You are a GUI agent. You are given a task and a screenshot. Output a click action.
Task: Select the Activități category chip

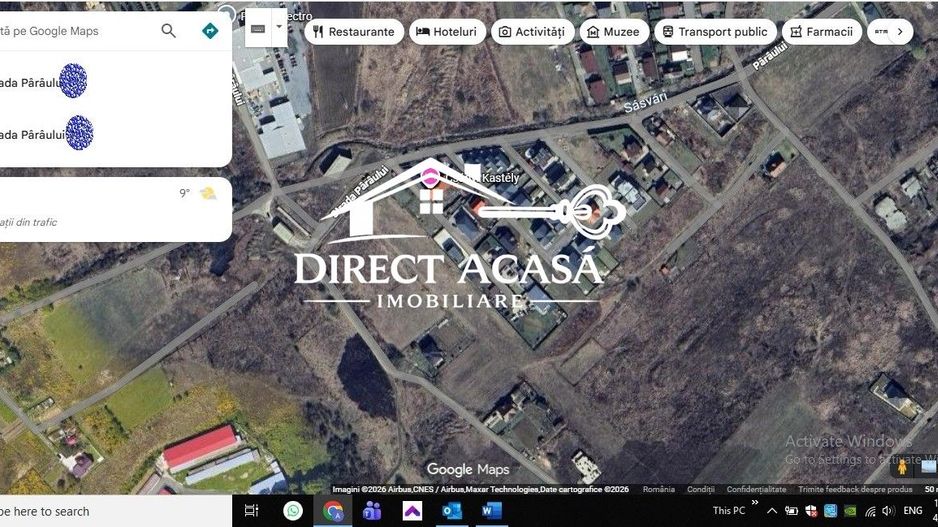coord(532,32)
